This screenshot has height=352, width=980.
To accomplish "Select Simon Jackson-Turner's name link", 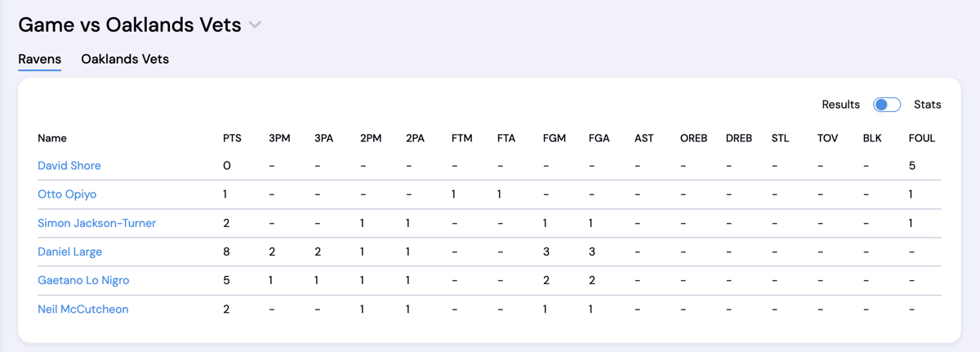I will pyautogui.click(x=96, y=223).
